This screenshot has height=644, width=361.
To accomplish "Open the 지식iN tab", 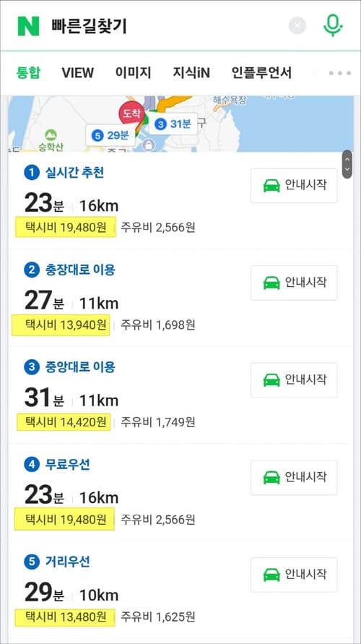I will 191,73.
